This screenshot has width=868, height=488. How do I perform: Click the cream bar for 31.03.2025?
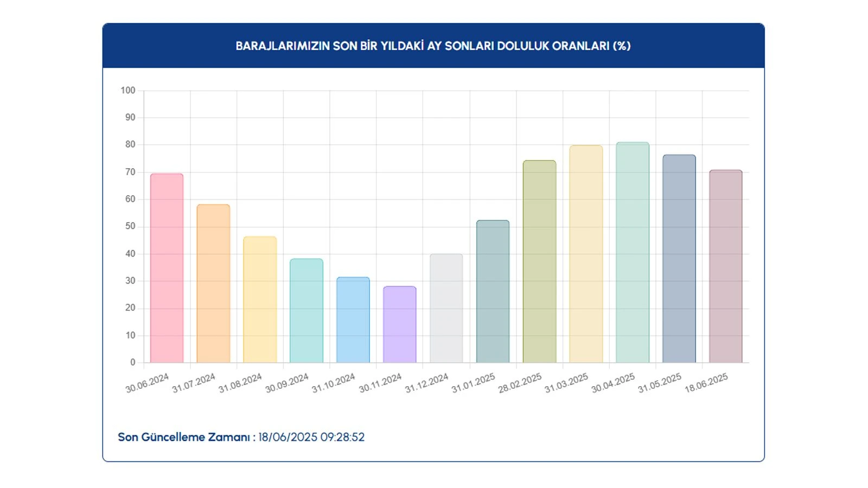tap(586, 254)
